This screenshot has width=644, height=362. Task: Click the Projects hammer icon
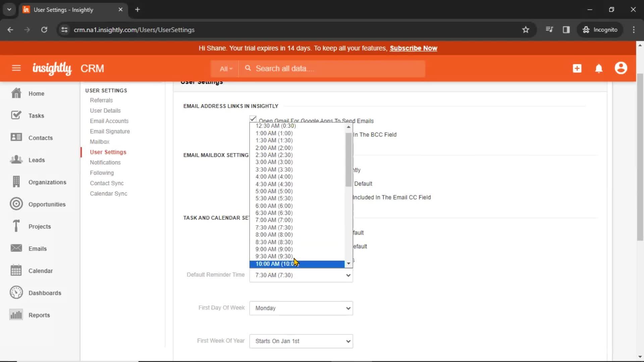tap(16, 226)
